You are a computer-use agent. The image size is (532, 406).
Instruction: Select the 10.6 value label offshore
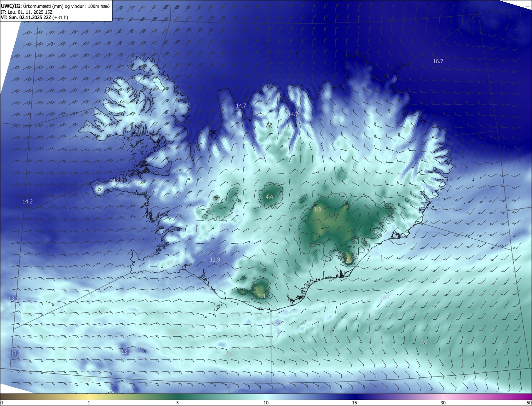[x=385, y=297]
